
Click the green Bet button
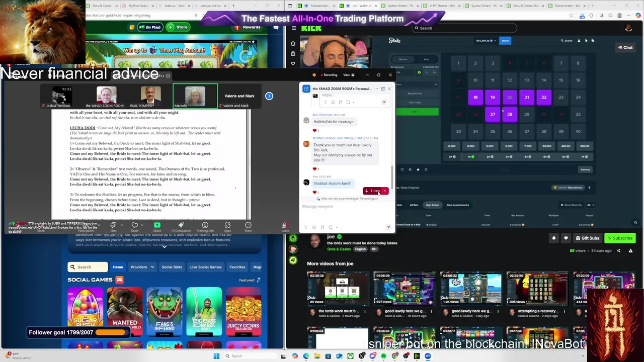click(417, 112)
